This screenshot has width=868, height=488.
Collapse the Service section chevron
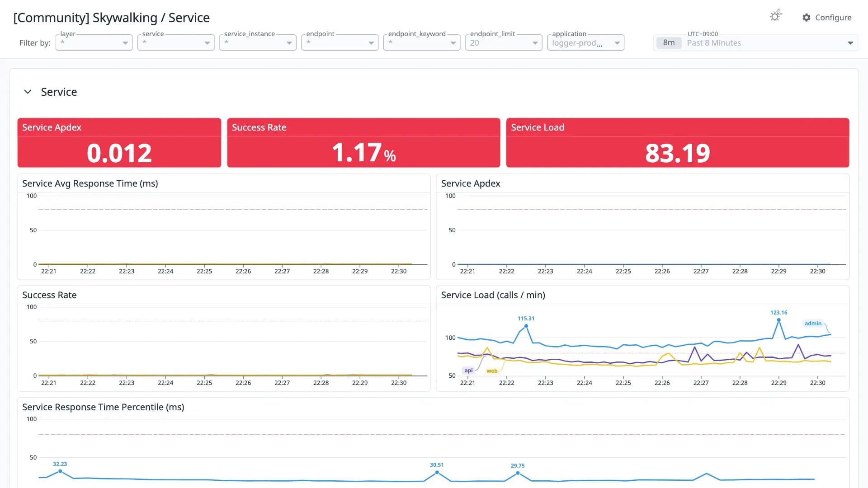tap(28, 92)
